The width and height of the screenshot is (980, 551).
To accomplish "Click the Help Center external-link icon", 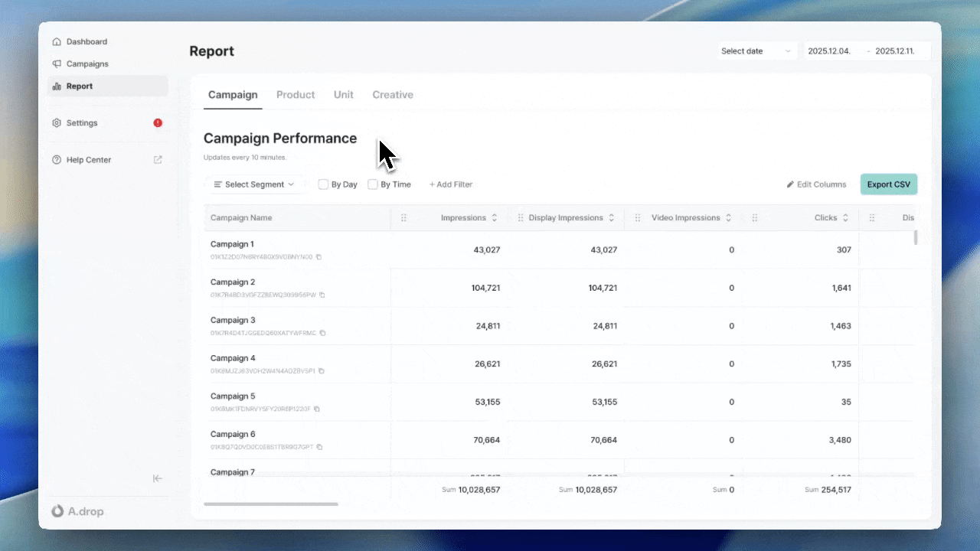I will point(157,159).
